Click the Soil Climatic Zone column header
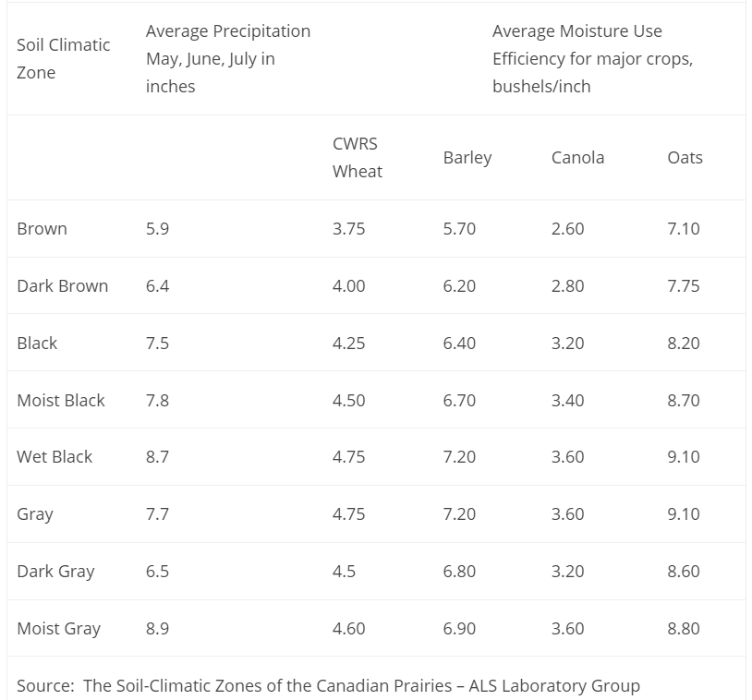The height and width of the screenshot is (700, 752). [63, 58]
